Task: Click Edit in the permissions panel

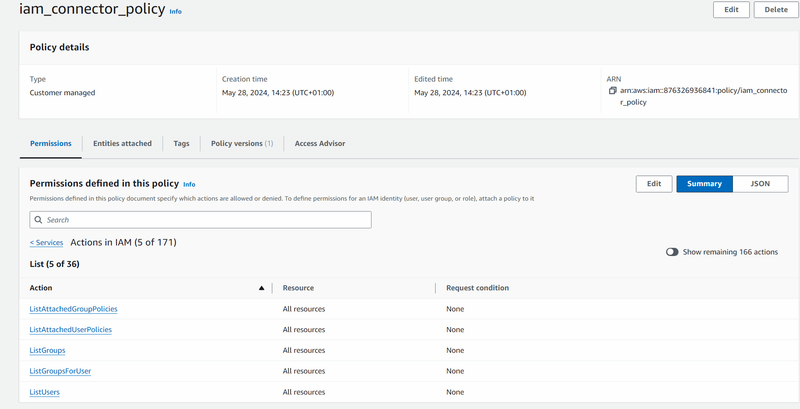Action: pyautogui.click(x=653, y=184)
